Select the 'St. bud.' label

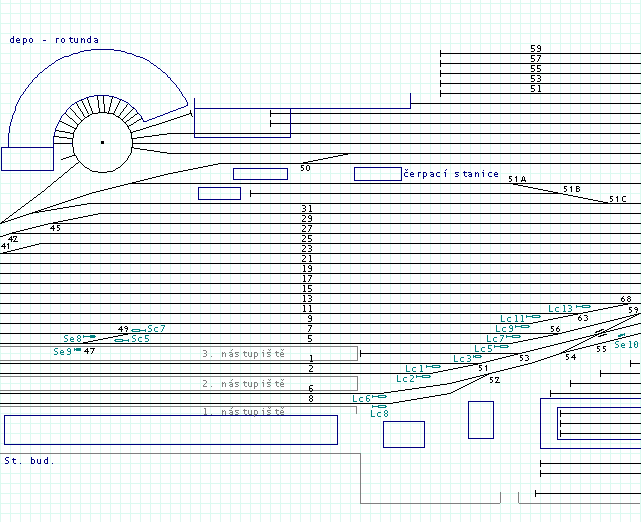(29, 461)
